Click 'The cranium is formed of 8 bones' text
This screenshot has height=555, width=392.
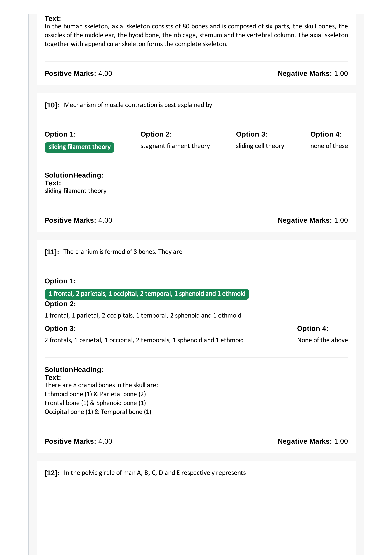click(x=123, y=252)
